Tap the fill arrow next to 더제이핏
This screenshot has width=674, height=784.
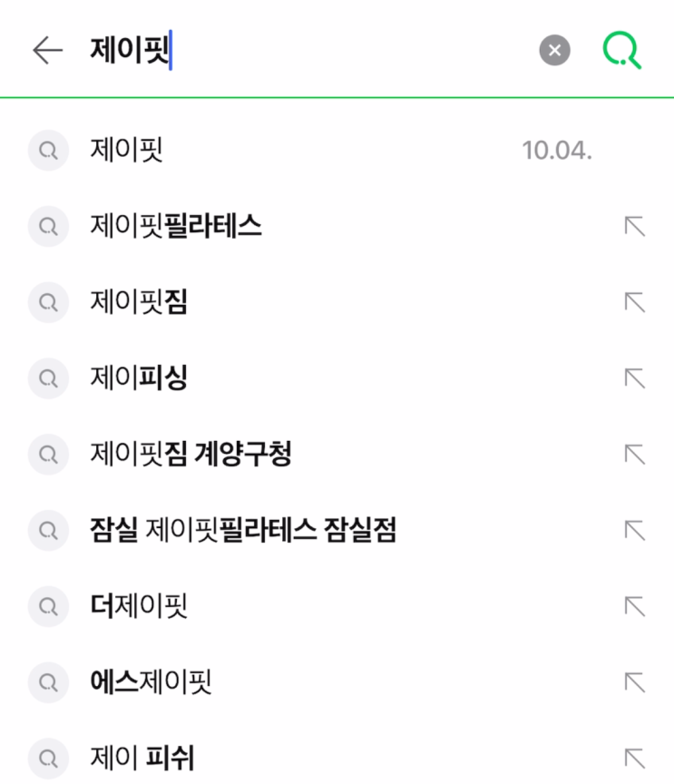tap(634, 605)
